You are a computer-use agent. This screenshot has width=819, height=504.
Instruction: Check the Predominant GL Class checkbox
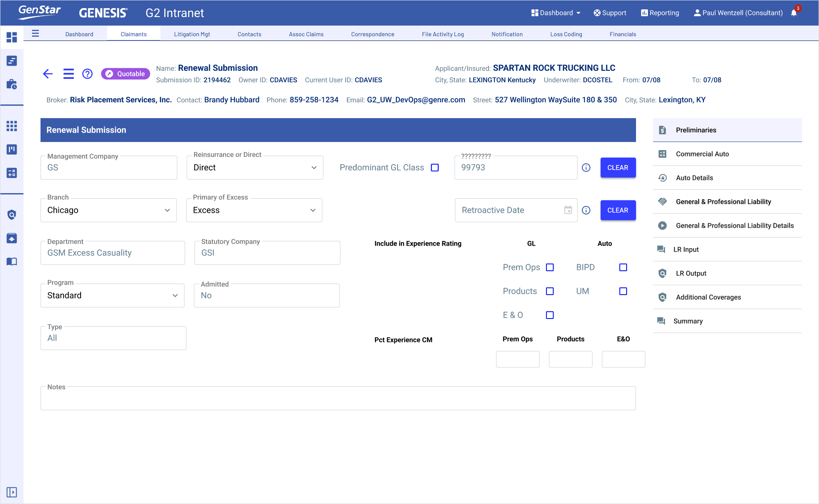(x=435, y=168)
